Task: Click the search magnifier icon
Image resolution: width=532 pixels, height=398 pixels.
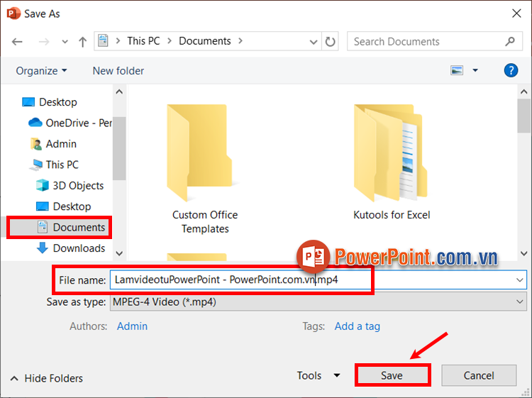Action: [x=510, y=41]
